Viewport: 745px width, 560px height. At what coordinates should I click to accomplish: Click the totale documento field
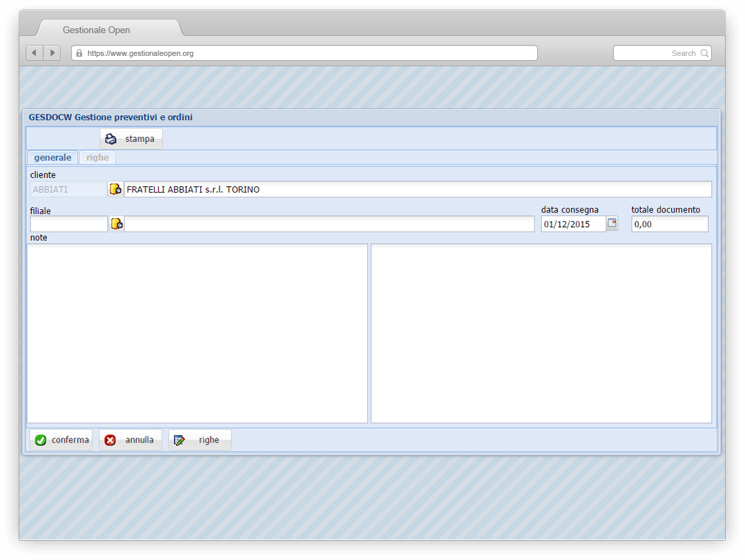pyautogui.click(x=670, y=224)
